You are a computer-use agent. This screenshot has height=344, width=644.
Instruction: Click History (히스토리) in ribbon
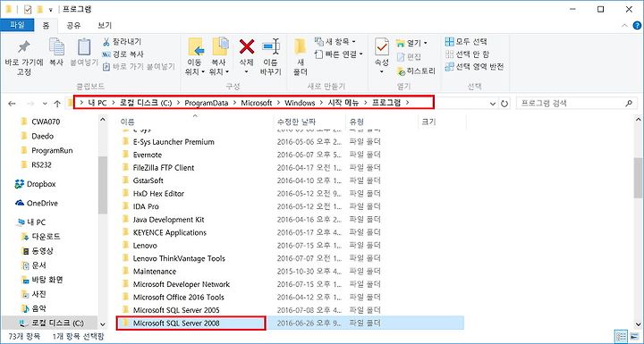point(416,71)
